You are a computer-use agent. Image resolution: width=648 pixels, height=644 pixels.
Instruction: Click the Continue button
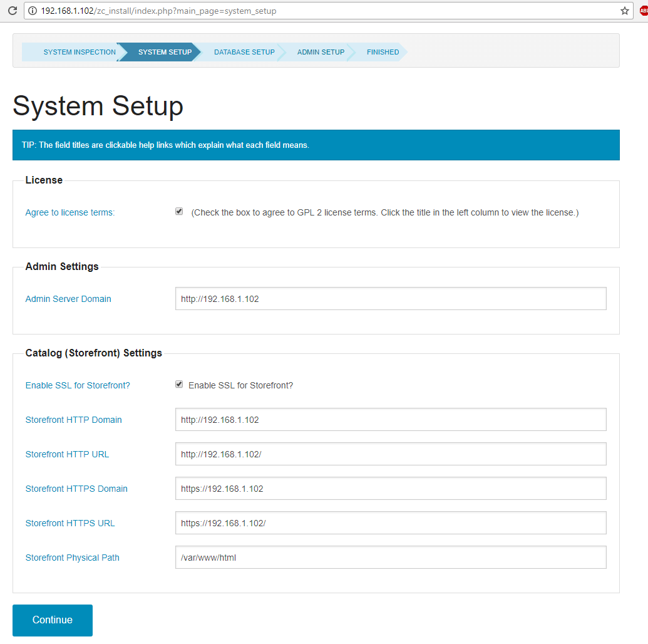pos(53,620)
